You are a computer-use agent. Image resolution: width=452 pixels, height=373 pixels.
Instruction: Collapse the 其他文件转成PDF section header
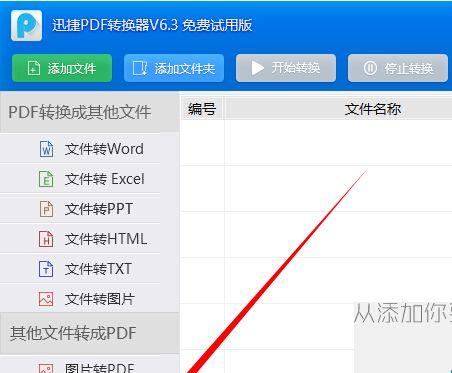click(90, 333)
